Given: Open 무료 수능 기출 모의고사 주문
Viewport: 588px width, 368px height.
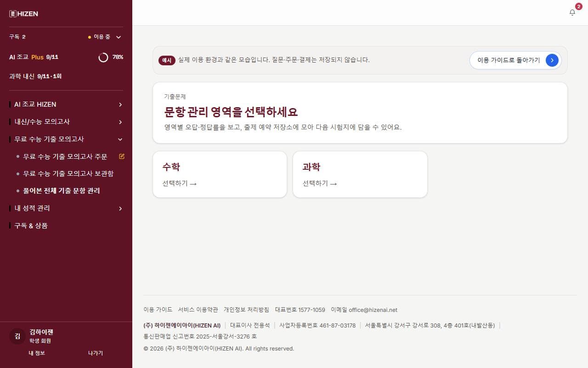Looking at the screenshot, I should (x=65, y=156).
